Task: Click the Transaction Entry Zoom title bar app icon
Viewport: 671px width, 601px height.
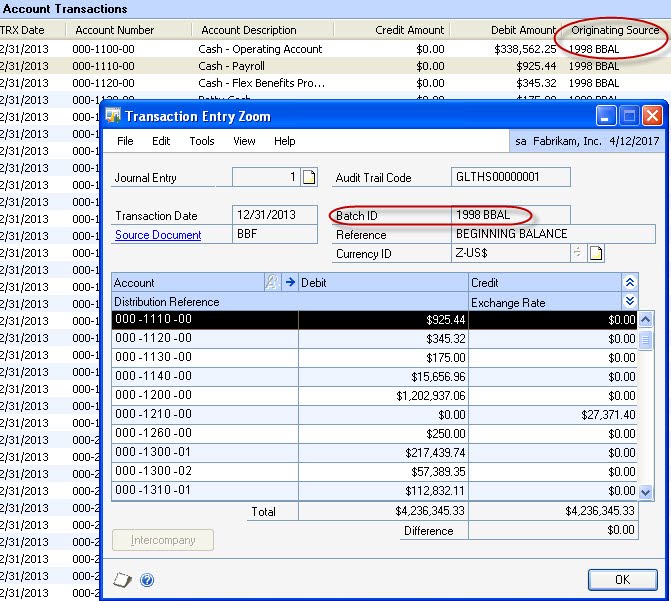Action: coord(113,116)
